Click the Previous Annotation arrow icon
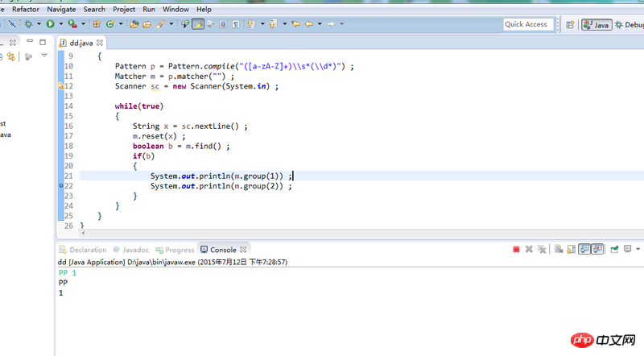The image size is (644, 356). coord(273,24)
